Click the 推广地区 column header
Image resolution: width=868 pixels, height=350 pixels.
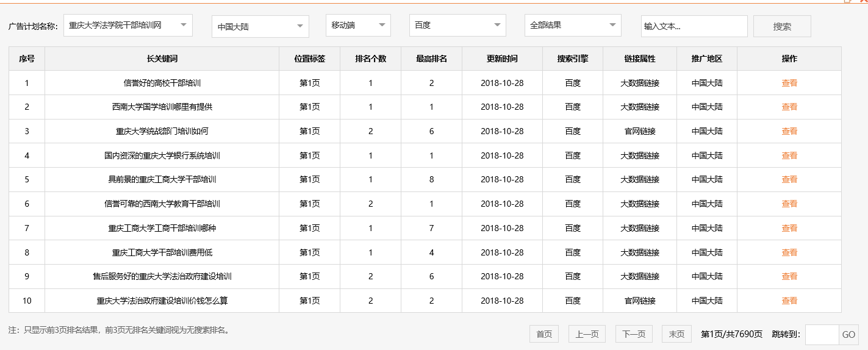pyautogui.click(x=707, y=59)
